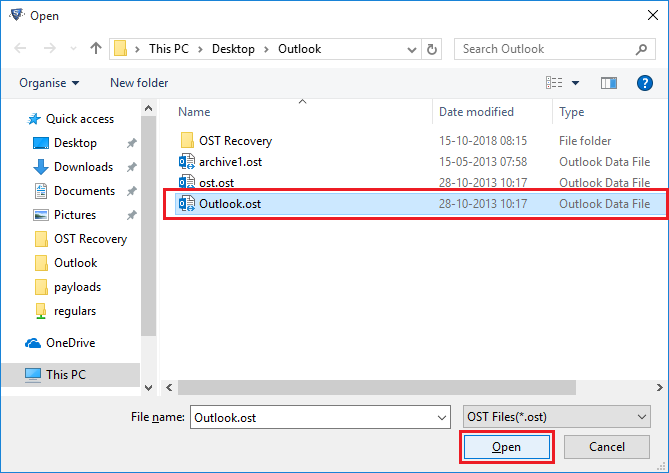The image size is (669, 473).
Task: Open the Organise menu
Action: point(49,83)
